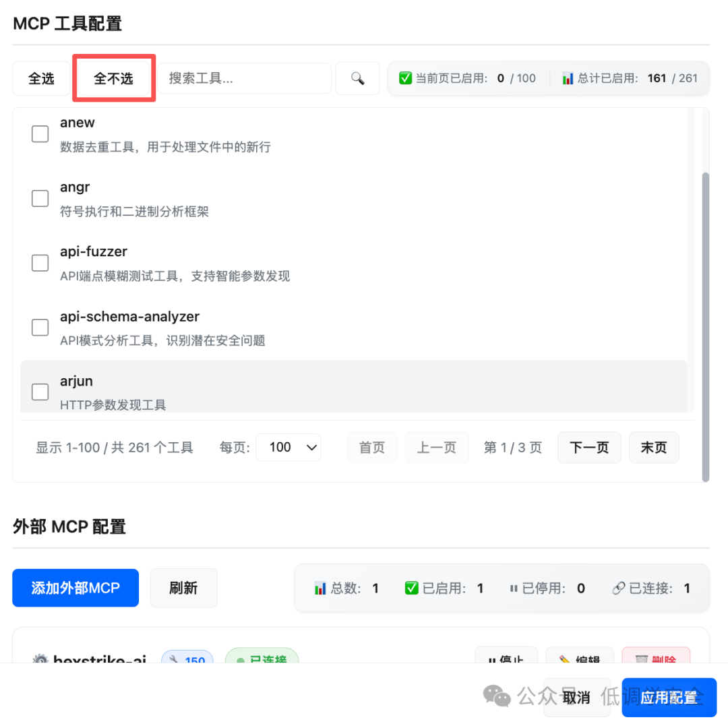Advance to 下一页 next page
The height and width of the screenshot is (726, 728).
point(589,448)
